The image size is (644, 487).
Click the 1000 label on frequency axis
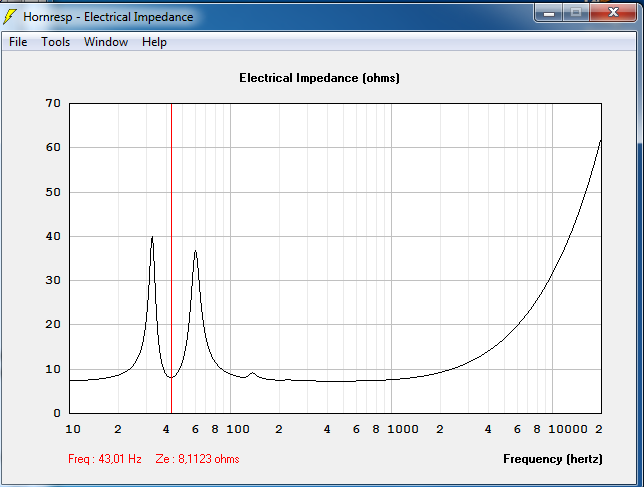[x=403, y=429]
